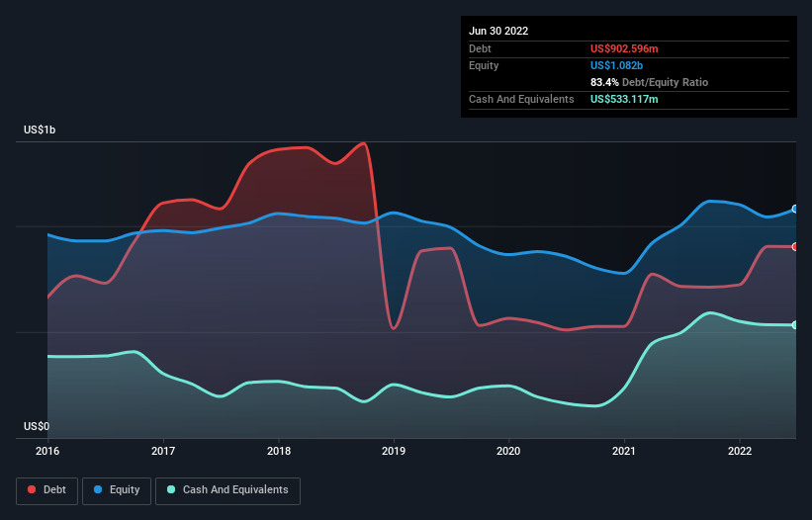Toggle the Debt series legend button
812x520 pixels.
point(47,490)
